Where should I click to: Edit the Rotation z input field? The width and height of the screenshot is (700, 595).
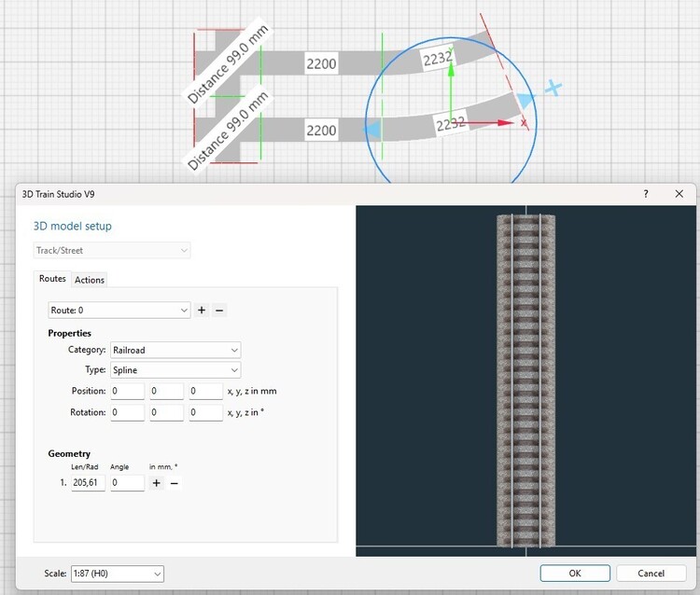coord(206,412)
